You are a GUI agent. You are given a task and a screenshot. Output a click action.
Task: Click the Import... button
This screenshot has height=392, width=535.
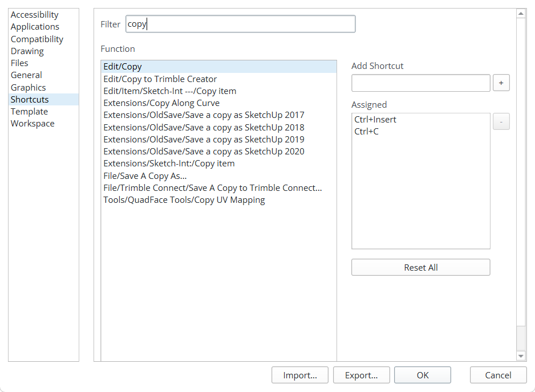[x=300, y=375]
